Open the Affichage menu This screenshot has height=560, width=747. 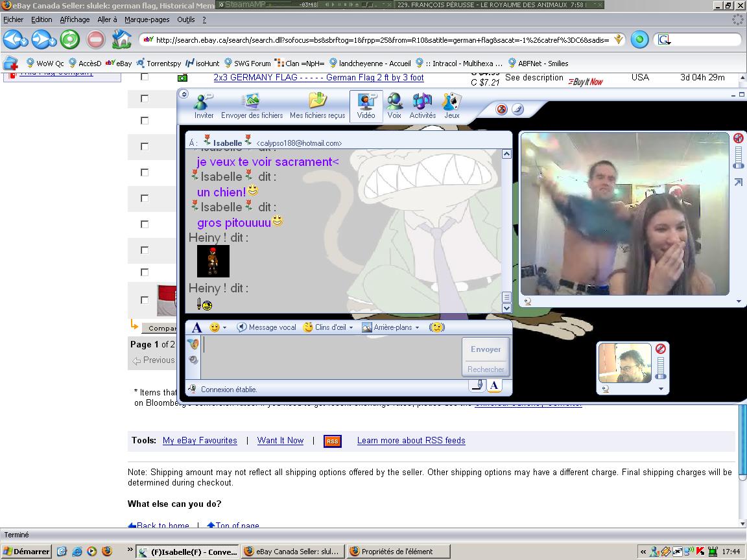[75, 19]
